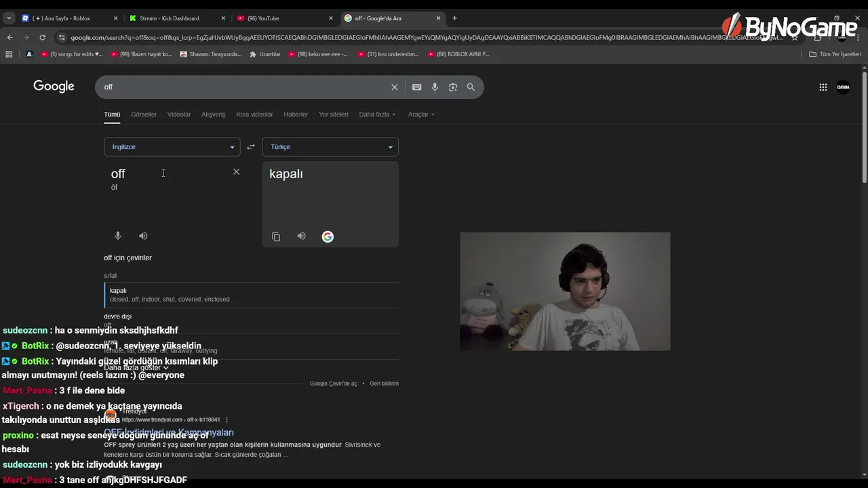The height and width of the screenshot is (488, 868).
Task: Expand the Daha fazla search filter
Action: 377,115
